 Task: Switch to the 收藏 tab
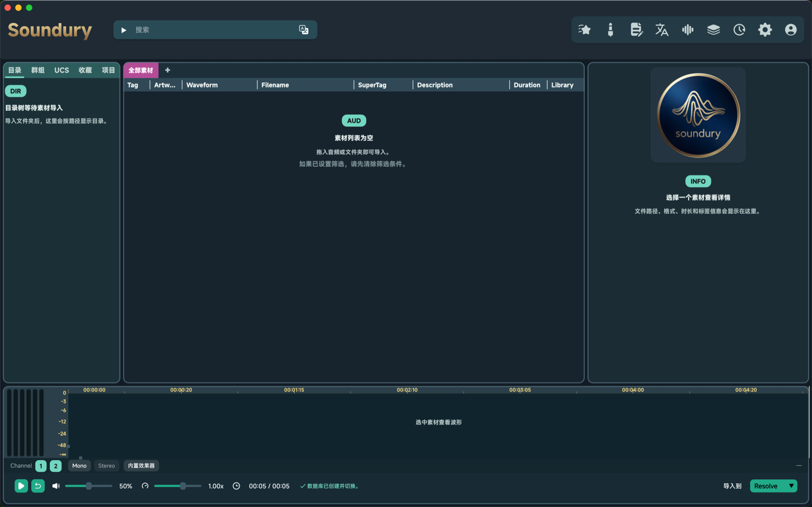coord(85,70)
